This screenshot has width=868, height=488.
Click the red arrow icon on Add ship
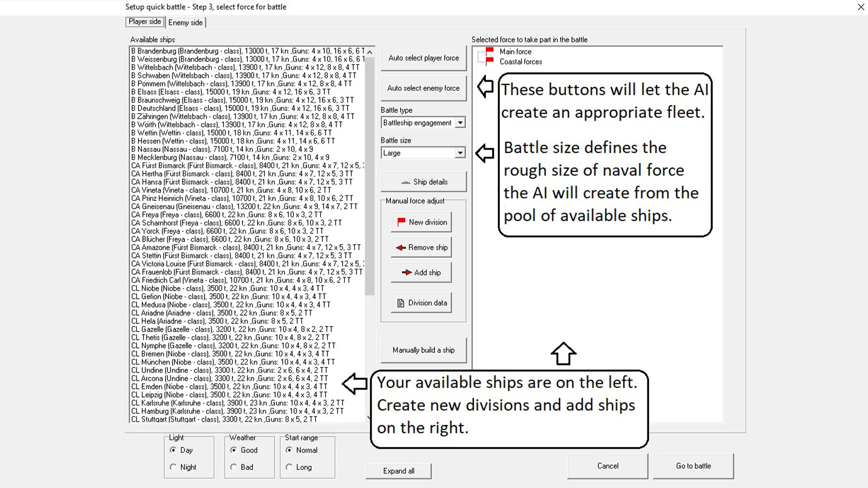(406, 272)
